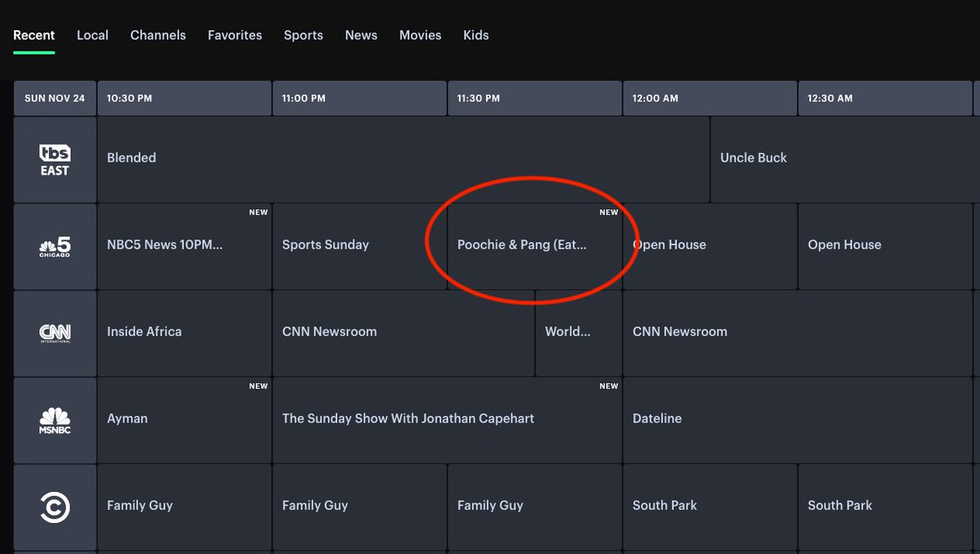The height and width of the screenshot is (554, 980).
Task: Select the 12:30 AM South Park listing
Action: tap(885, 507)
